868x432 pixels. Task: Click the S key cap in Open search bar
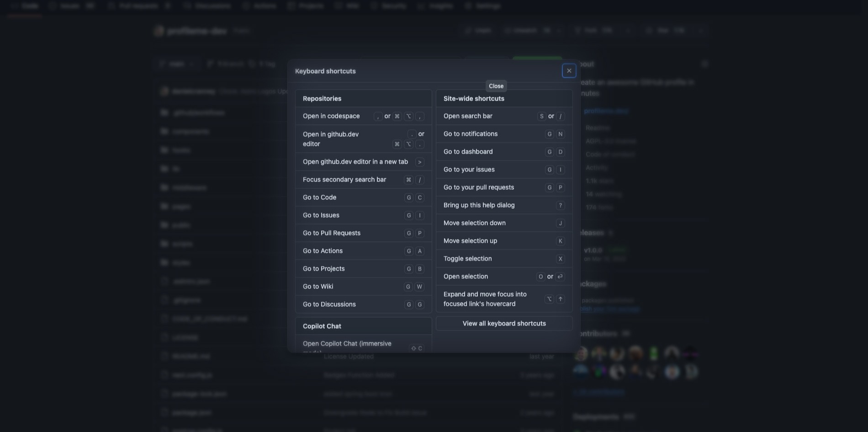(542, 117)
